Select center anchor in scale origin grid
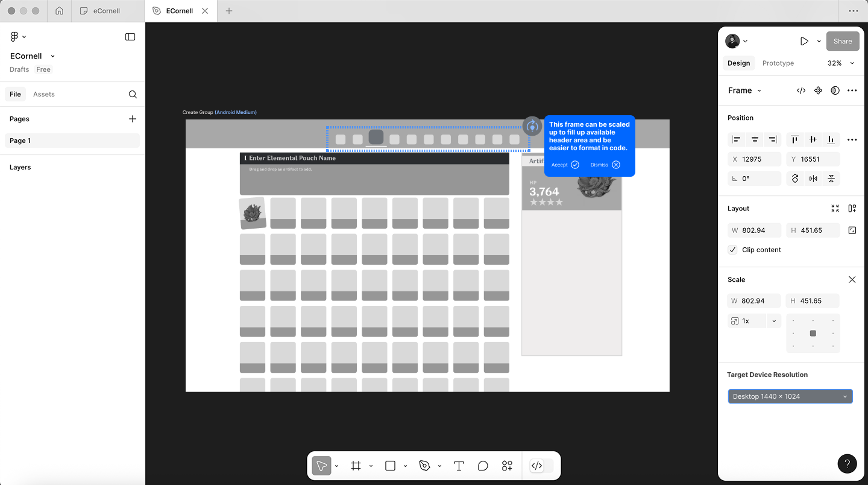The image size is (868, 485). [x=813, y=333]
